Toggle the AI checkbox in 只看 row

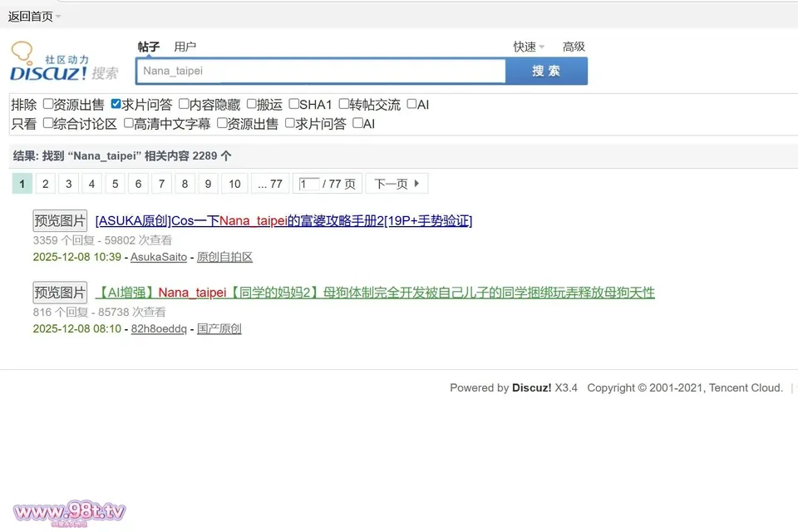pyautogui.click(x=357, y=123)
